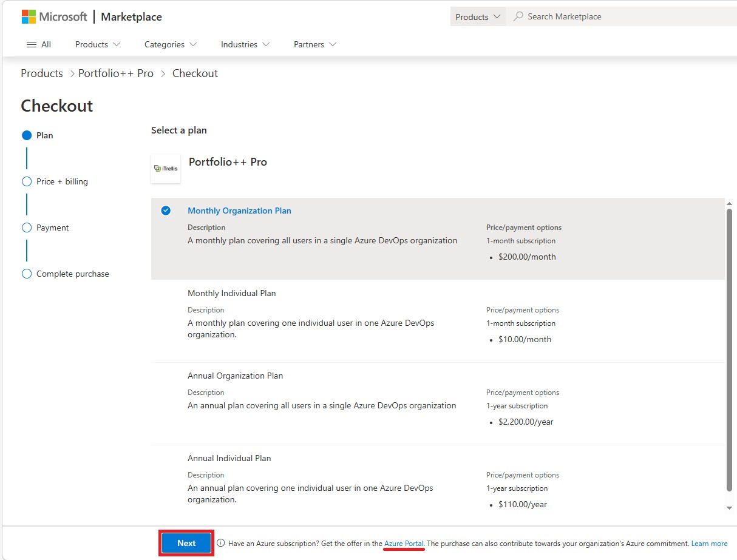Click the plan list scroll up arrow

click(x=729, y=203)
